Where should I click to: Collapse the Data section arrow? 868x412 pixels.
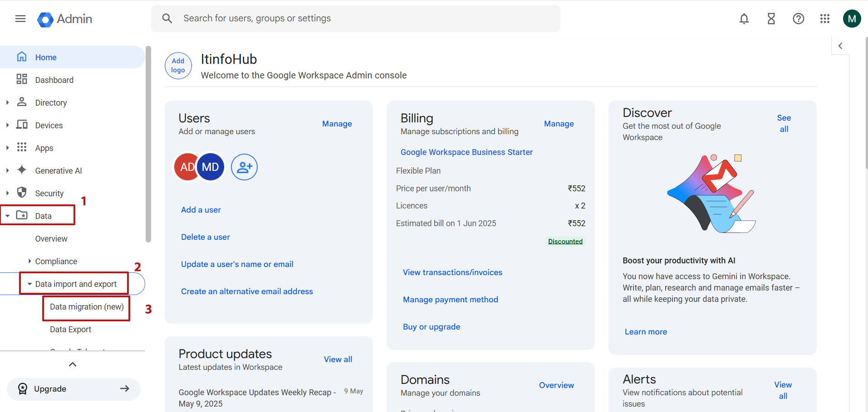(7, 216)
